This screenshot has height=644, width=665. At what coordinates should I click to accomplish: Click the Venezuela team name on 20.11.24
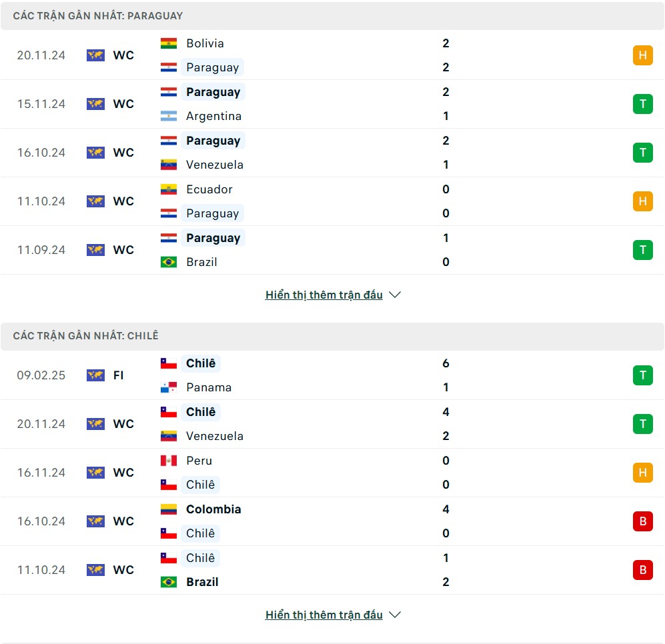tap(215, 436)
